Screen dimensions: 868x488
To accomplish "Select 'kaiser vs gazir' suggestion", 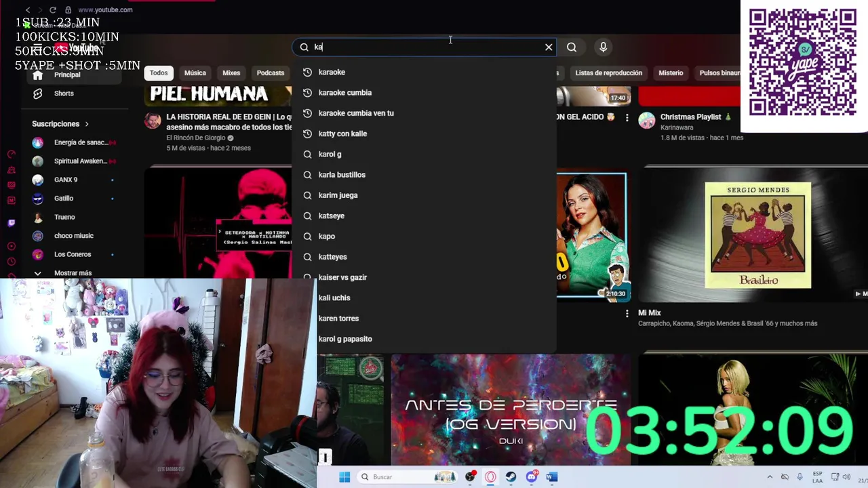I will [424, 277].
